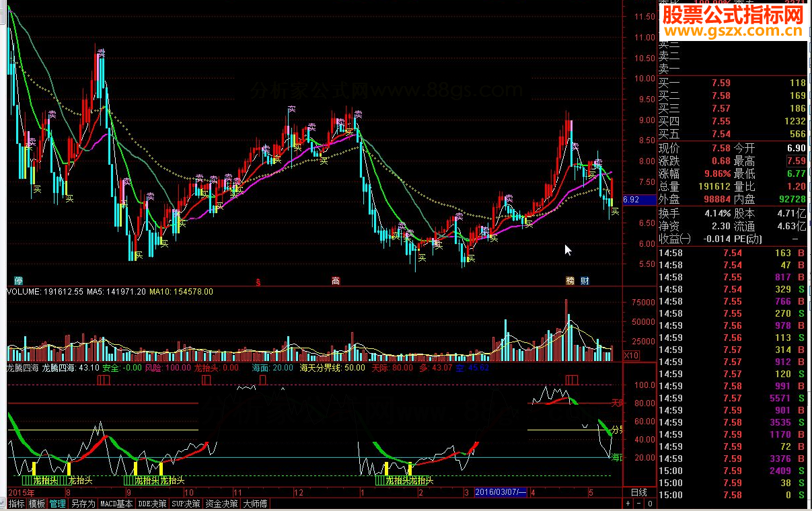Click the 换手 value 4.14%

[718, 213]
